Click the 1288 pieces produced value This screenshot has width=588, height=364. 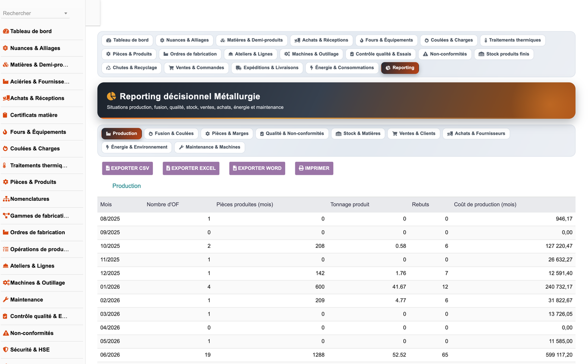pos(318,355)
